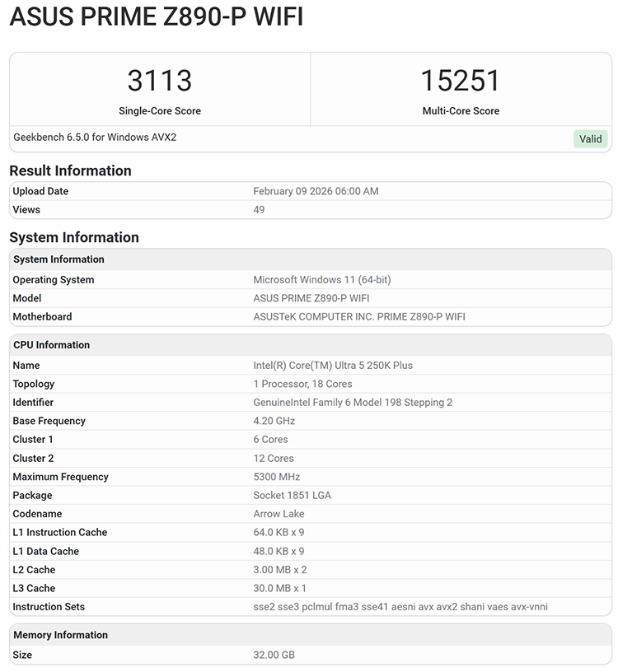Click L3 cache value 30.0 MB x 1
Viewport: 618px width, 672px height.
click(x=279, y=588)
